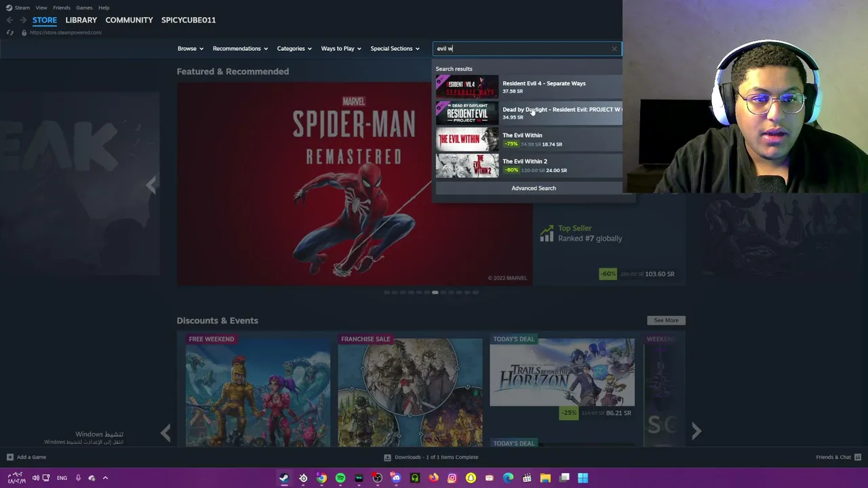Open the SPICYCUBE011 profile tab
The image size is (868, 488).
click(189, 20)
